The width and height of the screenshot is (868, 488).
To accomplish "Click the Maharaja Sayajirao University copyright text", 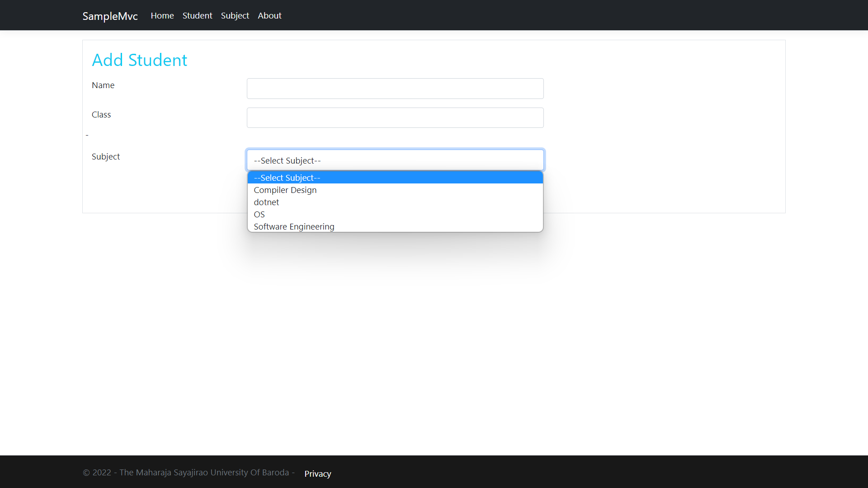I will 189,472.
